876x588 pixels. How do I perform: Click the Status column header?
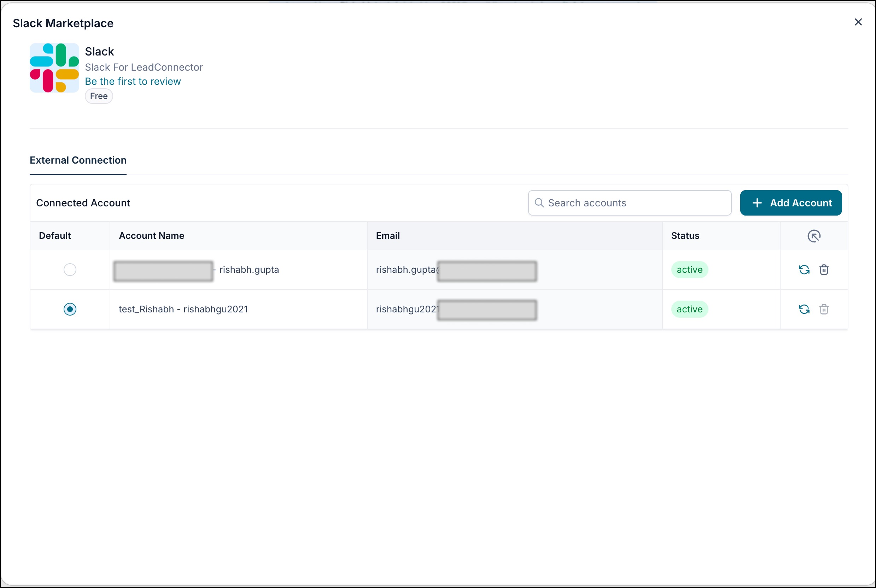coord(685,235)
